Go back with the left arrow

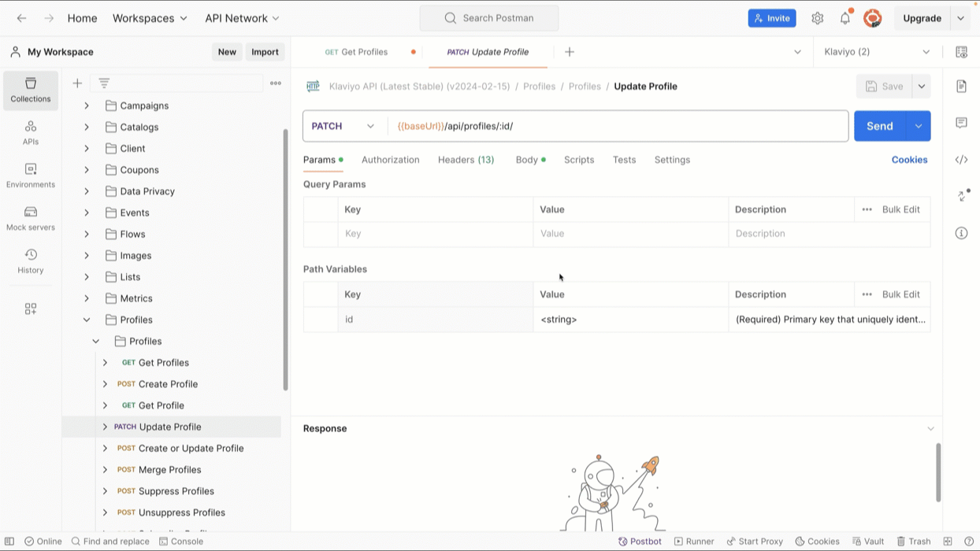click(x=22, y=18)
